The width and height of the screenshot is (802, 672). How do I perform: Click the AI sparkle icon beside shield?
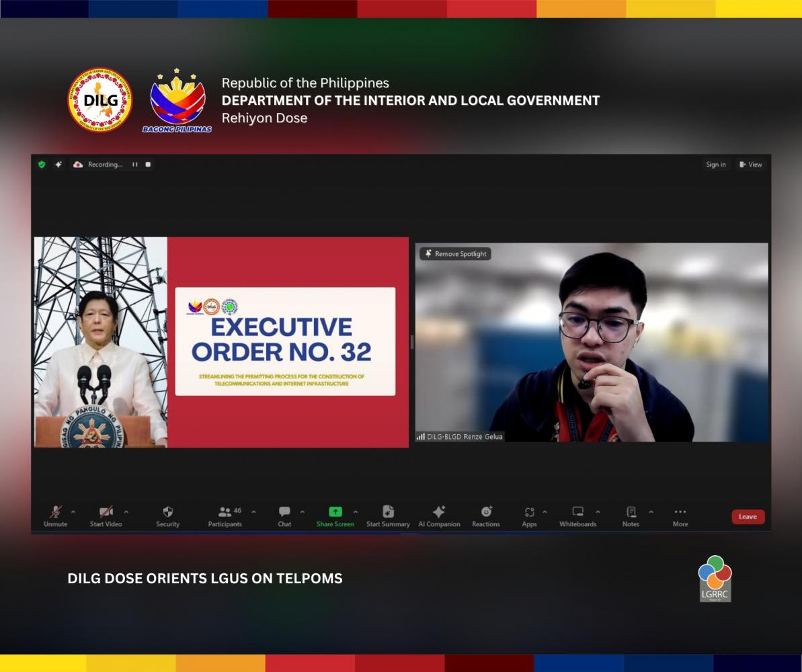(58, 164)
